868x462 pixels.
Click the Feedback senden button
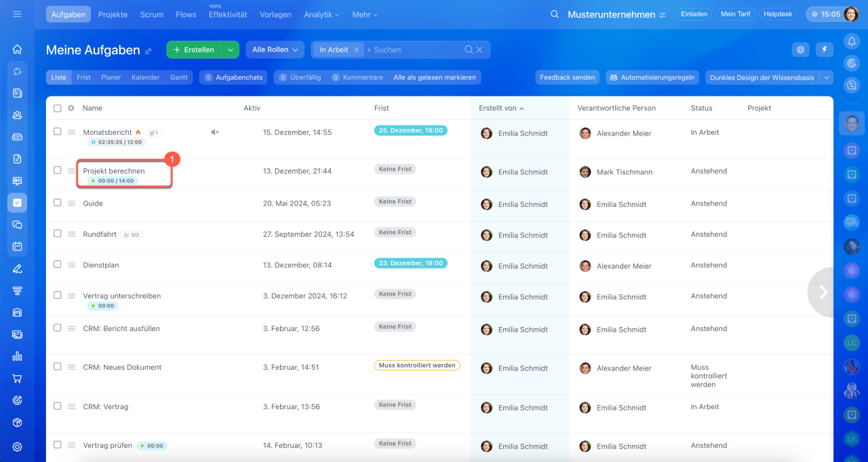pyautogui.click(x=567, y=77)
